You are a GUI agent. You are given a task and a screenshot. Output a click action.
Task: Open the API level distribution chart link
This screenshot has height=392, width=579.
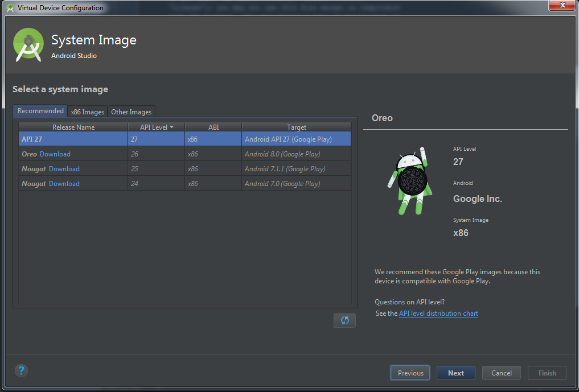pyautogui.click(x=438, y=313)
